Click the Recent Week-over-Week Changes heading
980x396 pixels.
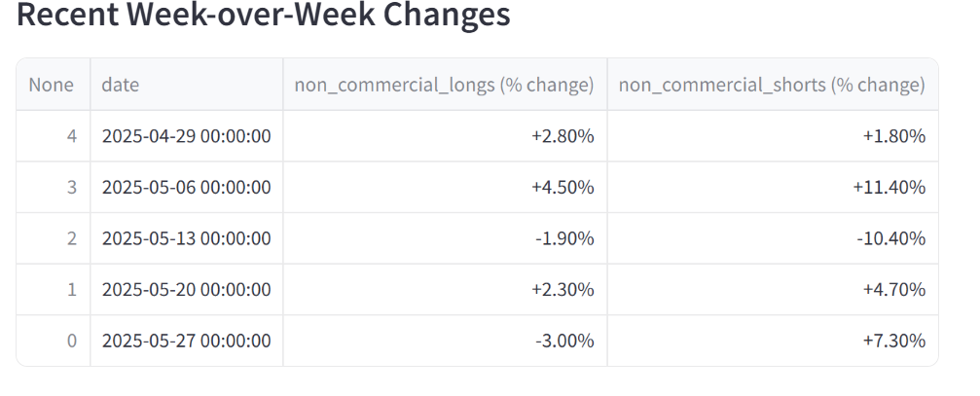coord(263,14)
